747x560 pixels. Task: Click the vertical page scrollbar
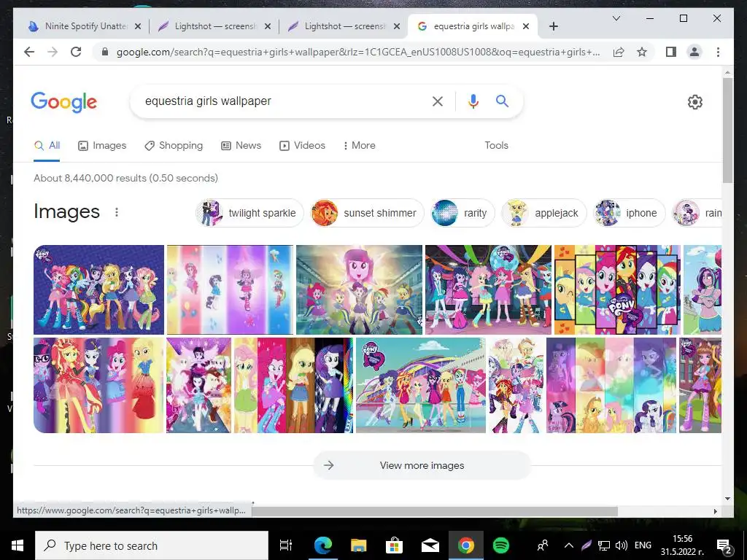click(727, 131)
